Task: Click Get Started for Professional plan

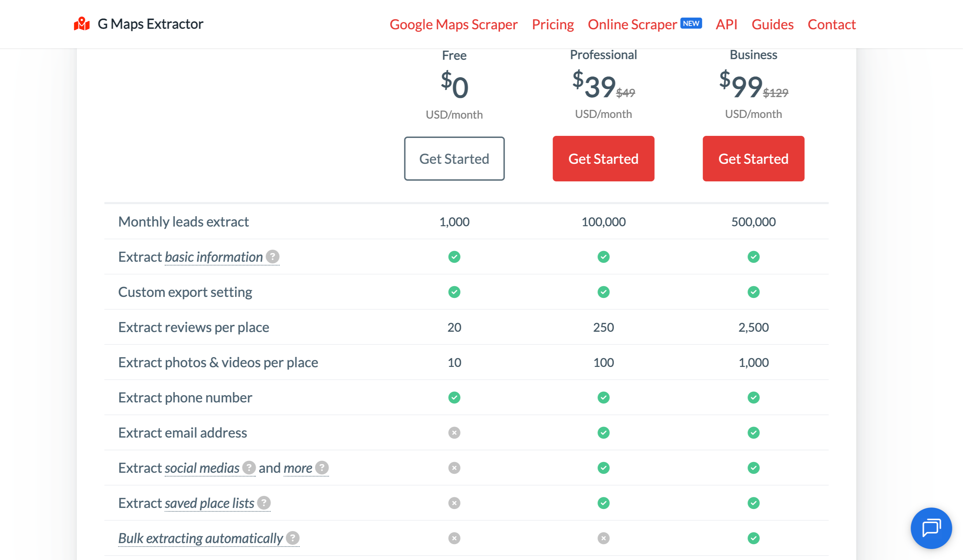Action: 603,159
